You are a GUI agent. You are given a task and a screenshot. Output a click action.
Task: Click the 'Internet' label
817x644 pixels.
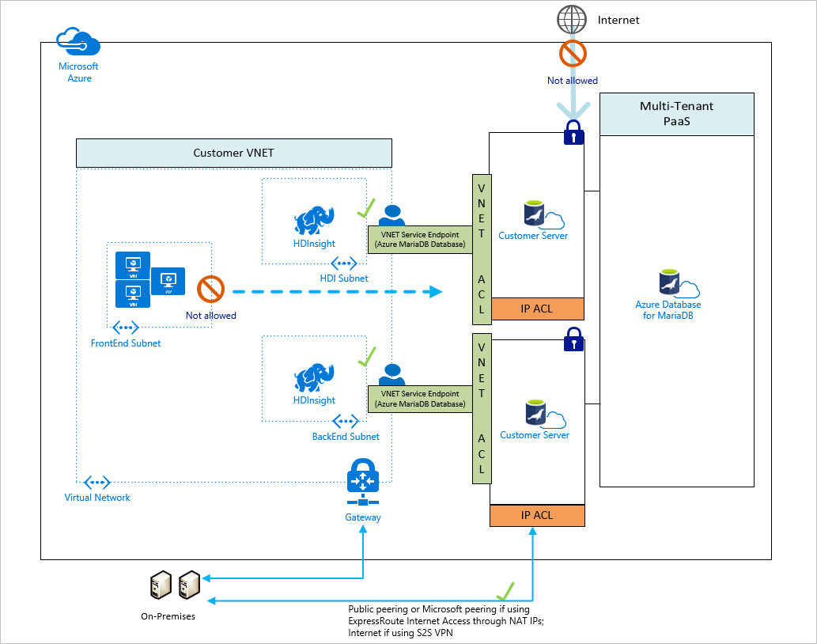[x=618, y=20]
